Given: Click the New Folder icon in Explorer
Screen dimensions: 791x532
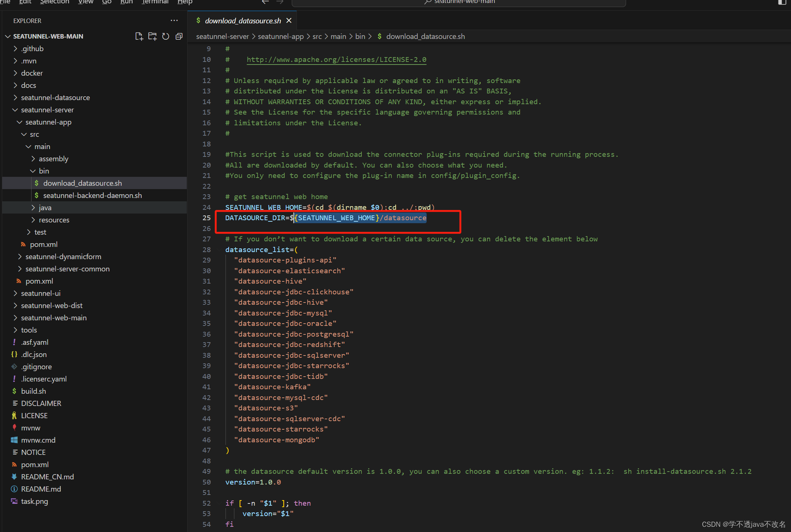Looking at the screenshot, I should tap(152, 36).
